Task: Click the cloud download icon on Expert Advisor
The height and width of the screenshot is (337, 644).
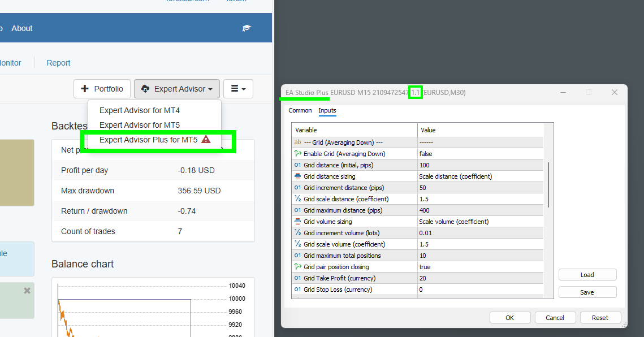Action: (145, 89)
